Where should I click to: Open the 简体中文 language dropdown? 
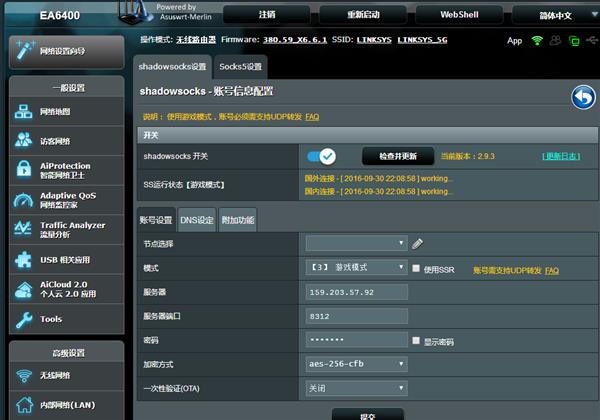coord(556,15)
